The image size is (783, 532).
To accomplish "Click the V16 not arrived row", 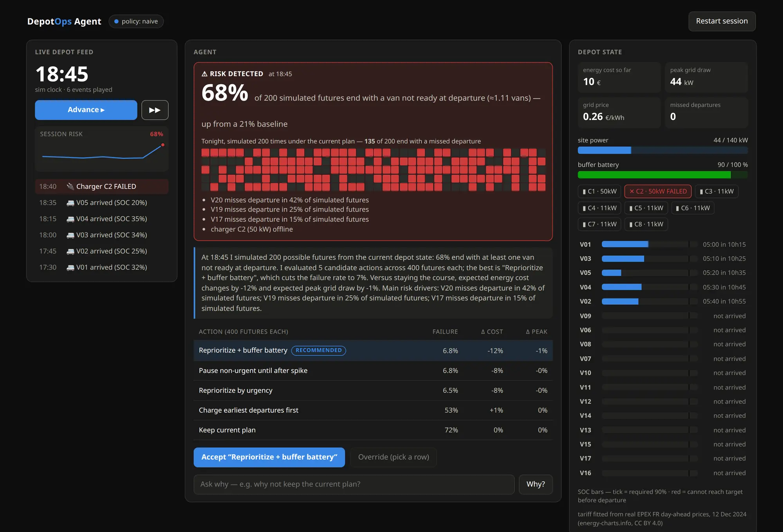I will (662, 473).
